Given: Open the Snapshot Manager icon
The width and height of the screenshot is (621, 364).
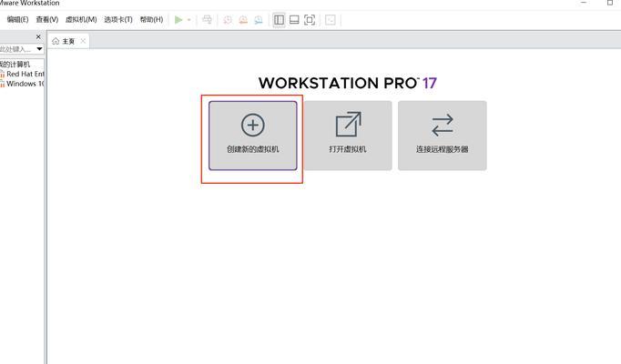Looking at the screenshot, I should [x=259, y=20].
